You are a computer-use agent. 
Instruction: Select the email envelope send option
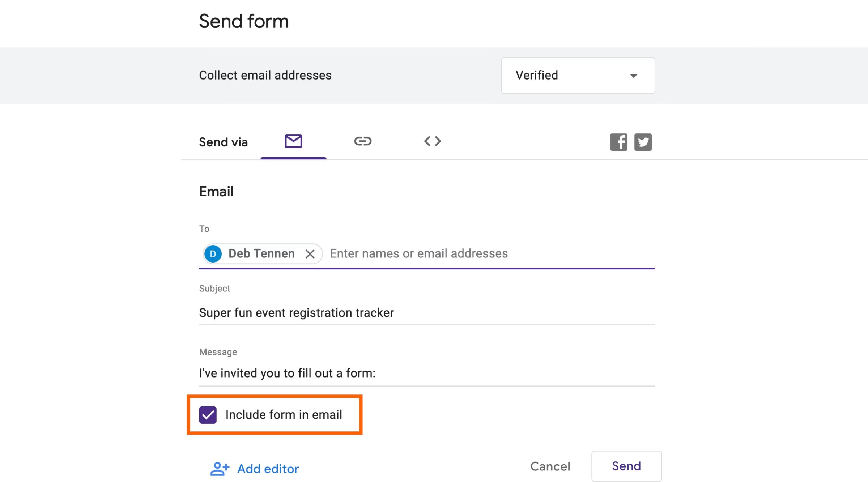[x=293, y=141]
